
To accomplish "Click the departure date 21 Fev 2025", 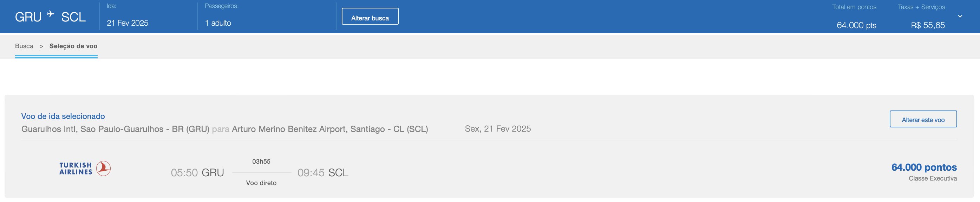I will 128,23.
